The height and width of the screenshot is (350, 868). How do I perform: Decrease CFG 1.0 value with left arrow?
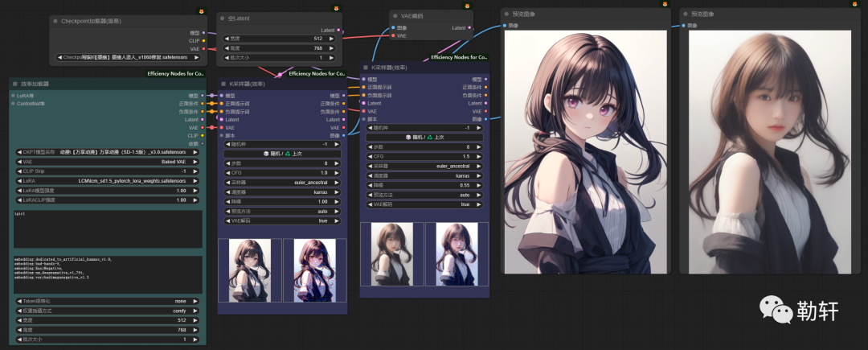point(227,173)
